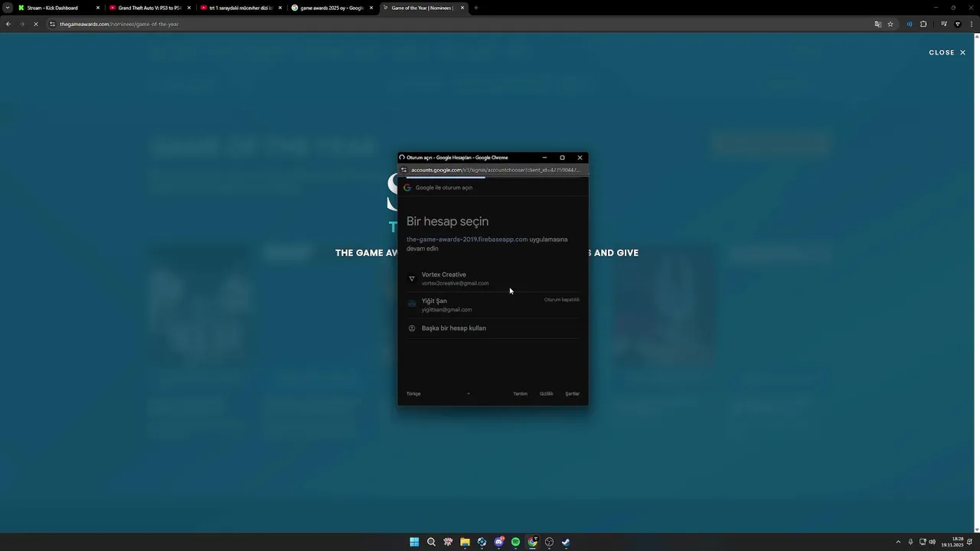
Task: Open Steam from the taskbar
Action: click(x=566, y=542)
